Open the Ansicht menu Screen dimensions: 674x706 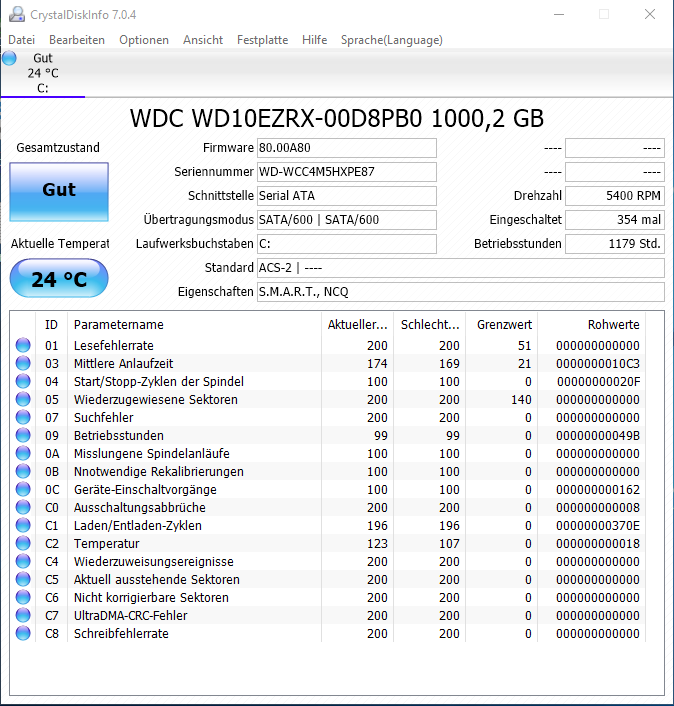[x=203, y=40]
